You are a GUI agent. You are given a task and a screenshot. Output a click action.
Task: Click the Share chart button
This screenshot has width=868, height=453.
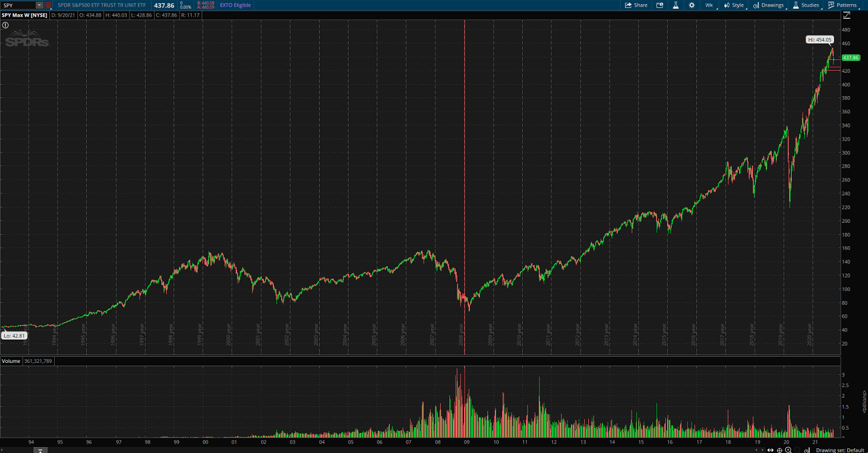pos(636,5)
